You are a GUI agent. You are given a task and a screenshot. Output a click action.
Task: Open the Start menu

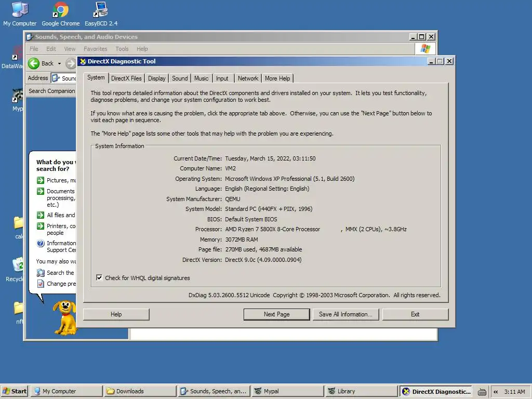coord(15,391)
